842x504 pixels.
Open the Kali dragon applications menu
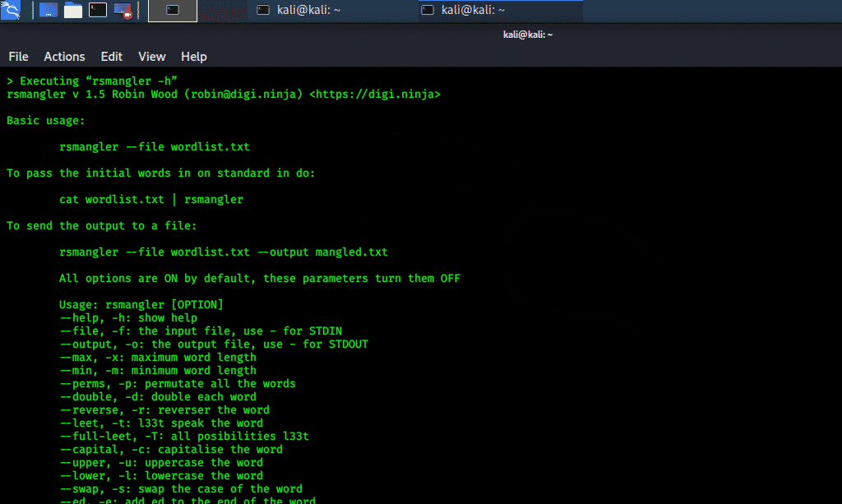pos(10,10)
